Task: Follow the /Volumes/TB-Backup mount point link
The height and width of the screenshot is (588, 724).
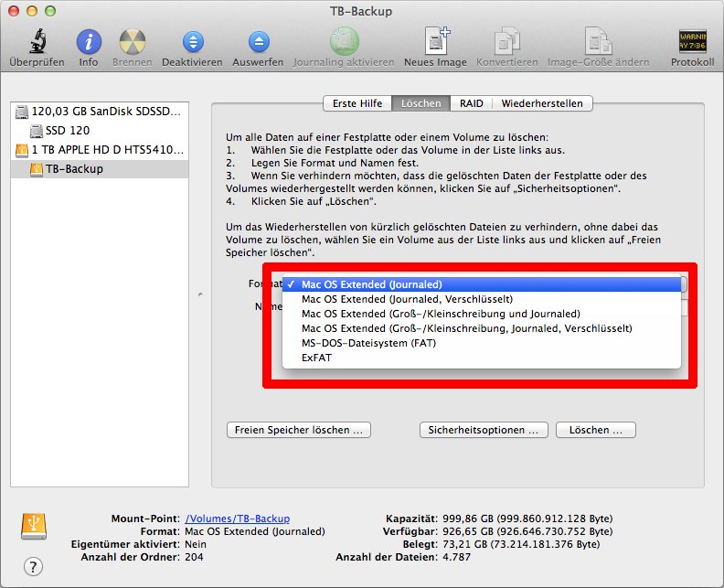Action: 237,519
